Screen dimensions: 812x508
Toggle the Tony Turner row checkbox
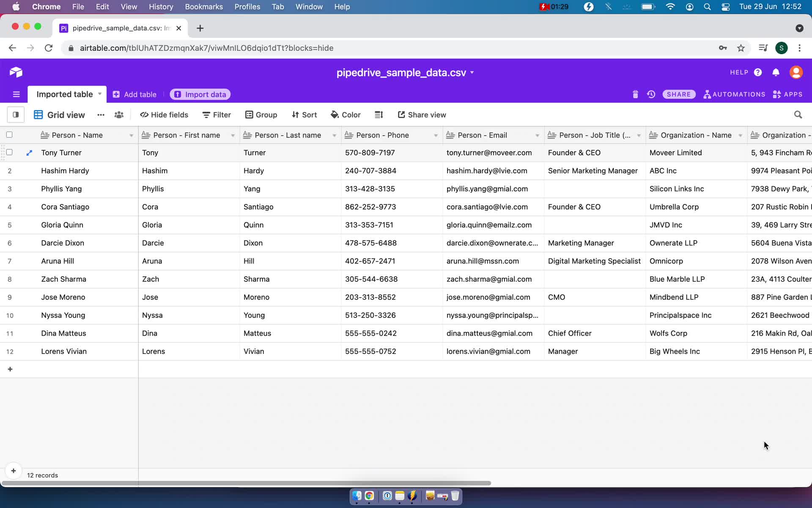9,152
